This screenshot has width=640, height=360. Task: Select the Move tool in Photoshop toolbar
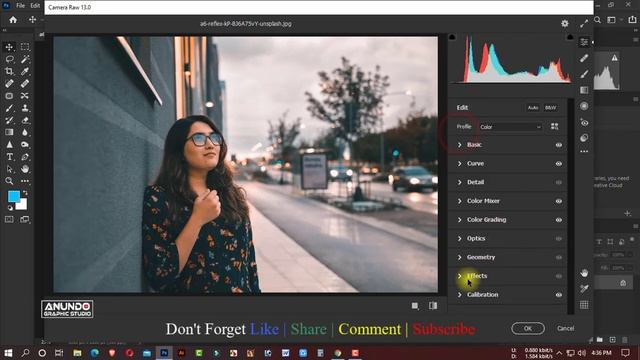9,47
